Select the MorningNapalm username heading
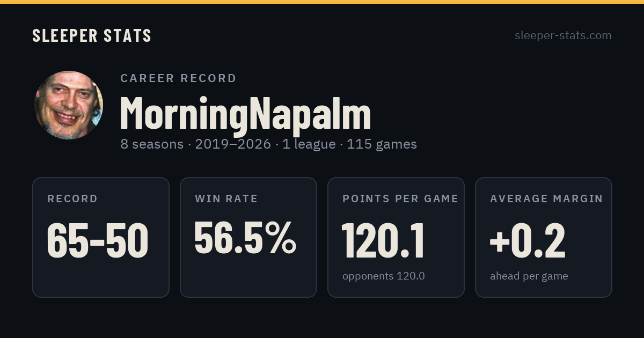Viewport: 644px width, 338px height. point(245,113)
